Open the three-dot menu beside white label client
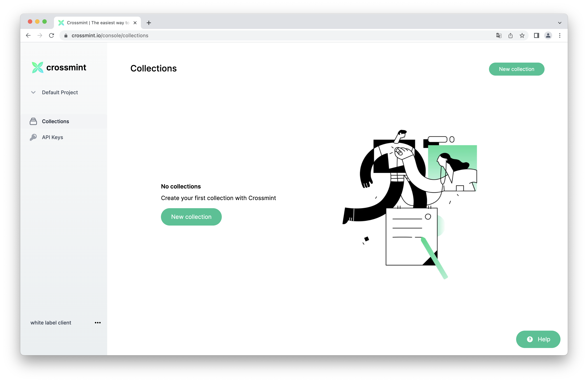 point(98,322)
